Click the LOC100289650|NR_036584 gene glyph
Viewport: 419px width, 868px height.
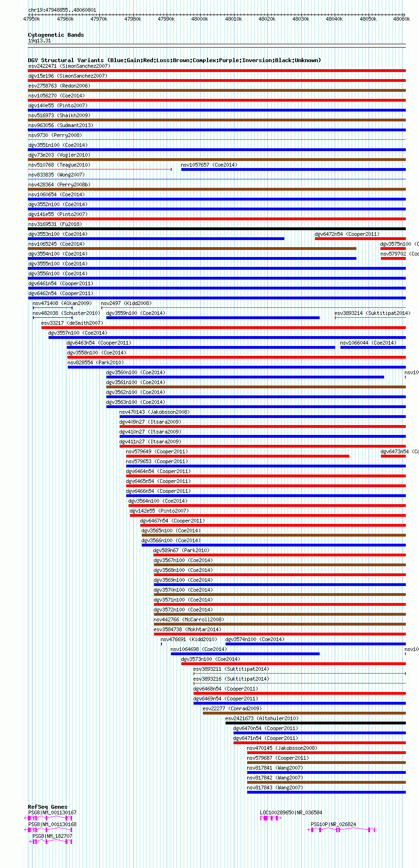point(271,818)
